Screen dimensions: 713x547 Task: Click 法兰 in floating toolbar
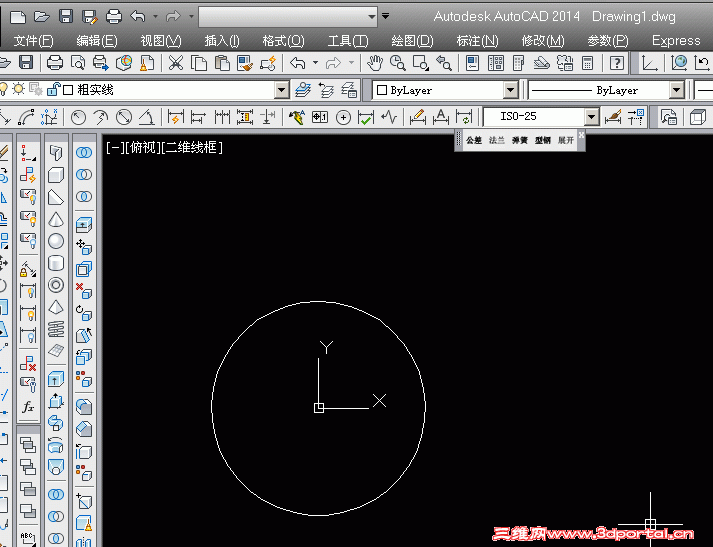coord(497,140)
